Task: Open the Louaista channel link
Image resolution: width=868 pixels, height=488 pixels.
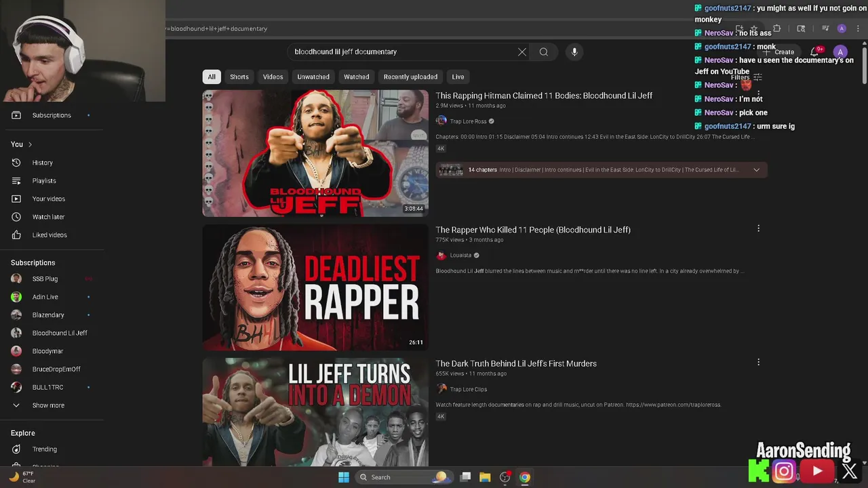Action: [460, 256]
